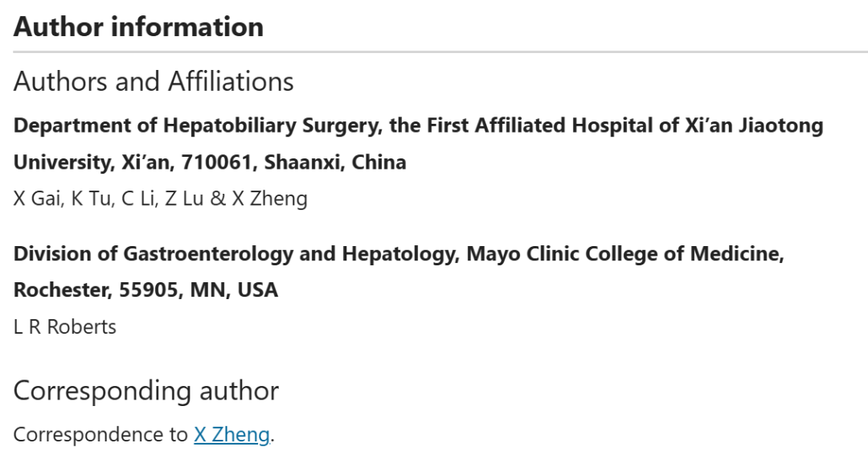Select the Authors and Affiliations subheading

coord(154,81)
